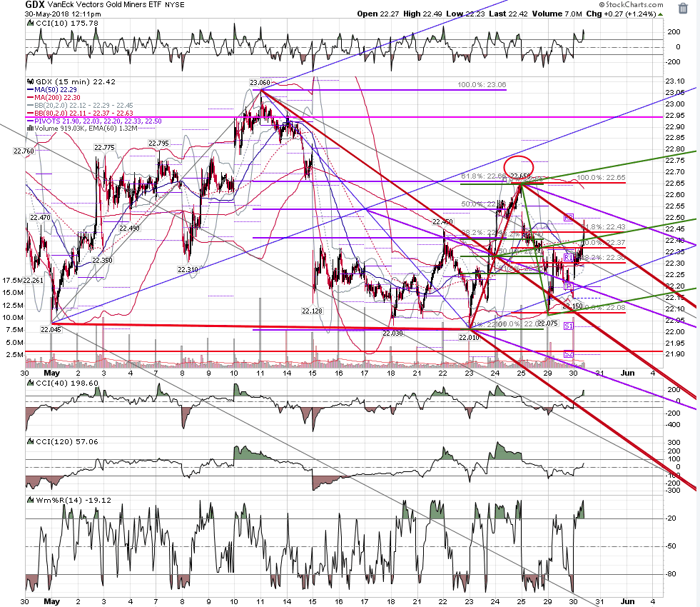The width and height of the screenshot is (700, 607).
Task: Click the 'Chg +0.27 (+1.24%)' text
Action: (621, 14)
